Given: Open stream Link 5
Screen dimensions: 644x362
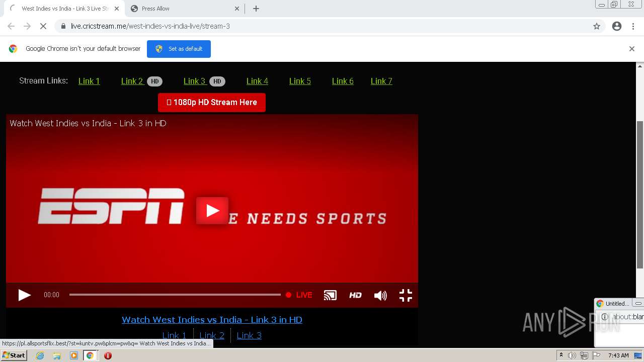Looking at the screenshot, I should tap(300, 81).
